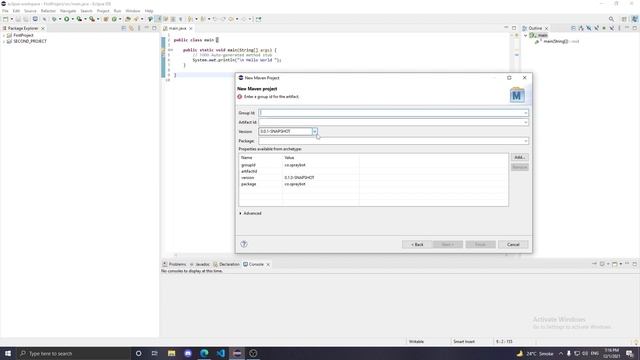Open File Explorer from the taskbar
The image size is (640, 360).
(x=171, y=353)
